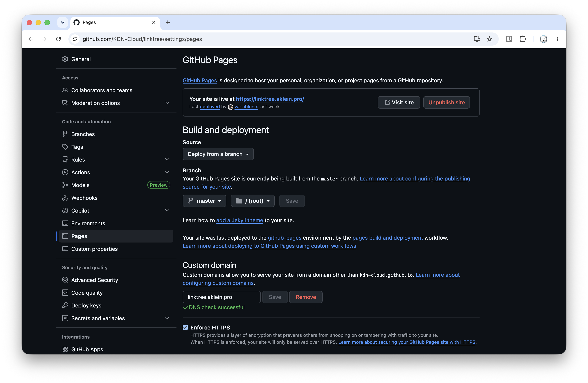
Task: Open Chrome three-dot menu
Action: click(x=557, y=39)
